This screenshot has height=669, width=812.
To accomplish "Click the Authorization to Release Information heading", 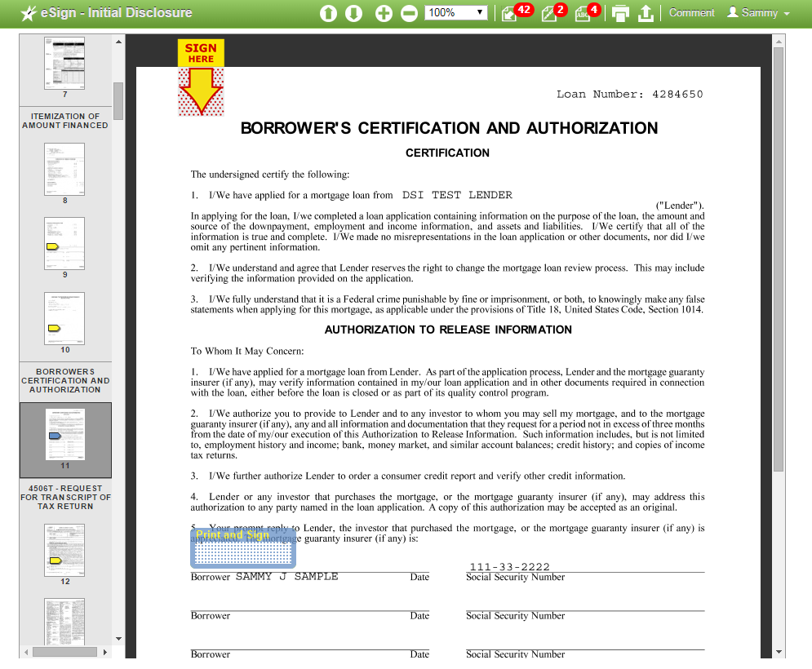I will [448, 330].
